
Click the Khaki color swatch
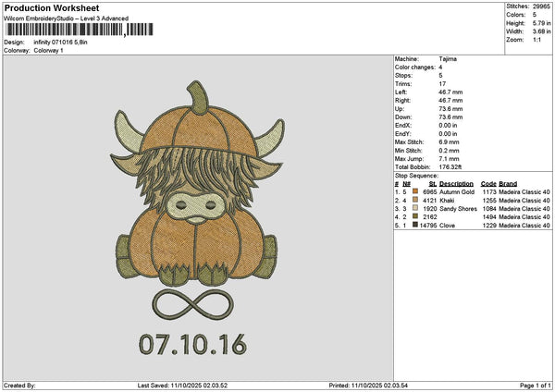(x=415, y=200)
